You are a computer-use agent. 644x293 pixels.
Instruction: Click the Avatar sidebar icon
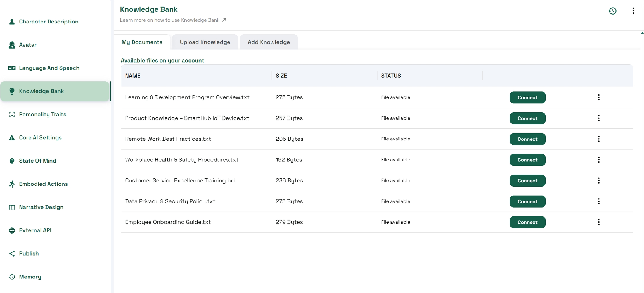click(x=12, y=45)
